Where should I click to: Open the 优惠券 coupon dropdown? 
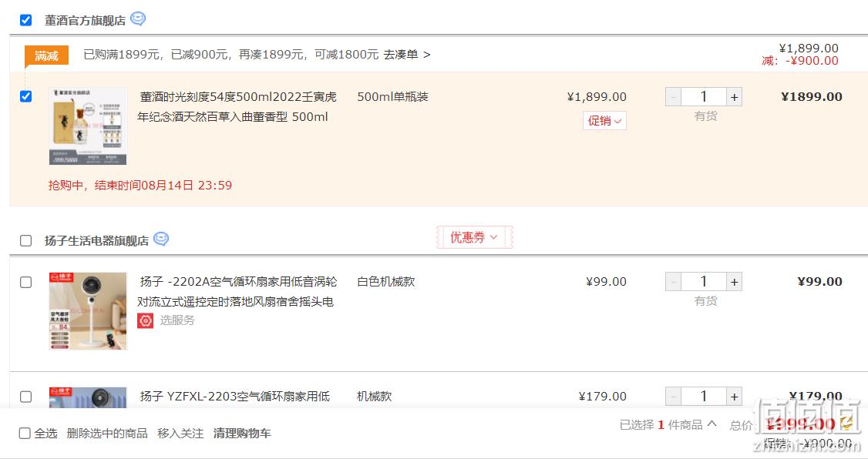click(x=474, y=237)
